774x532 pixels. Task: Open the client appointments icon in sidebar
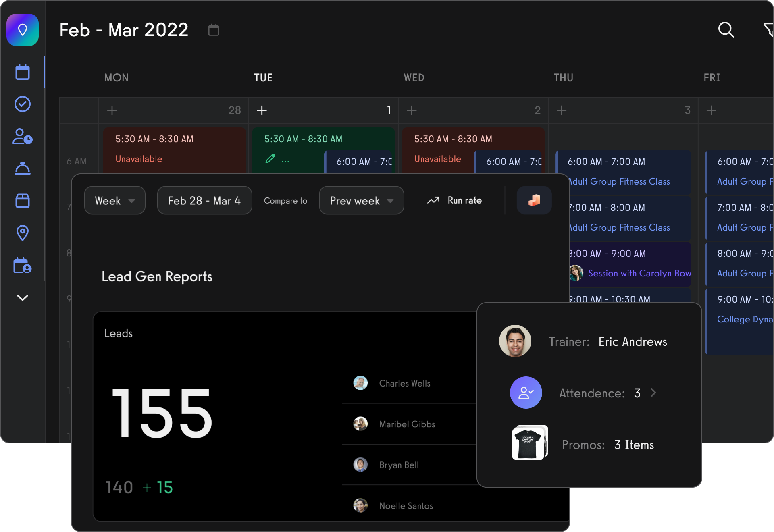(x=23, y=137)
